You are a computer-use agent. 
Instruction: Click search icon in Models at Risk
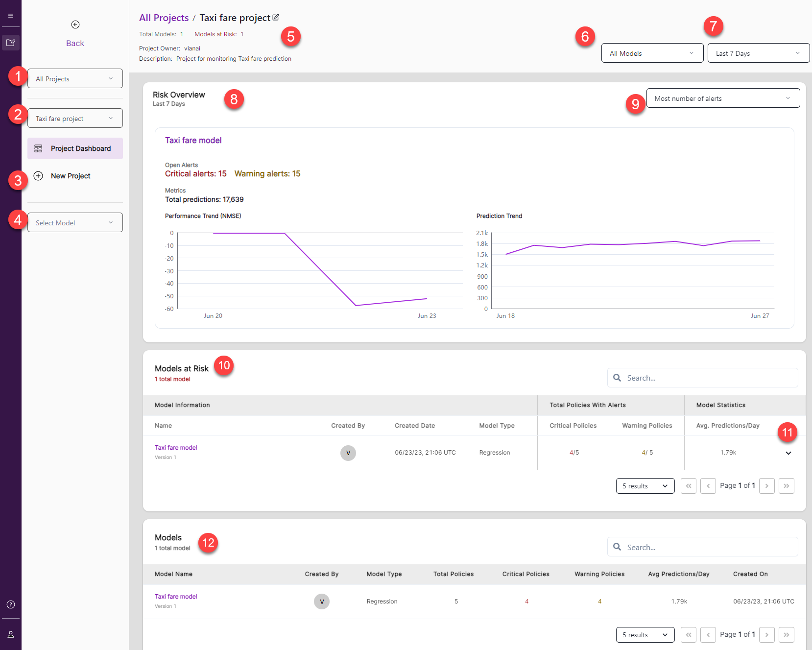617,378
